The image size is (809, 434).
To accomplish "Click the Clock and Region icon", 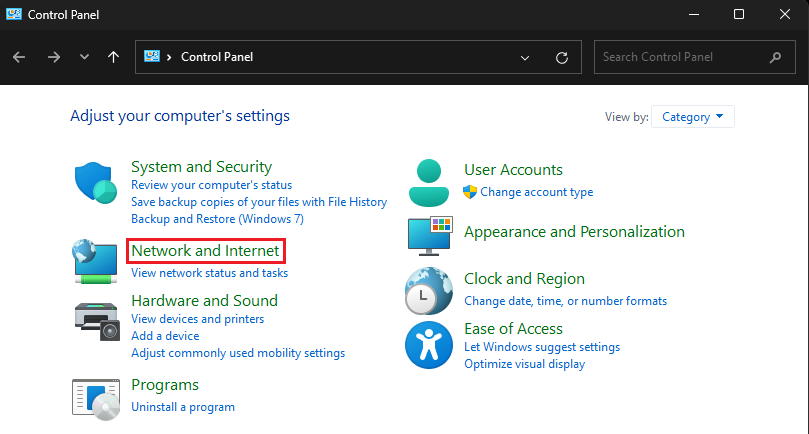I will click(x=430, y=290).
